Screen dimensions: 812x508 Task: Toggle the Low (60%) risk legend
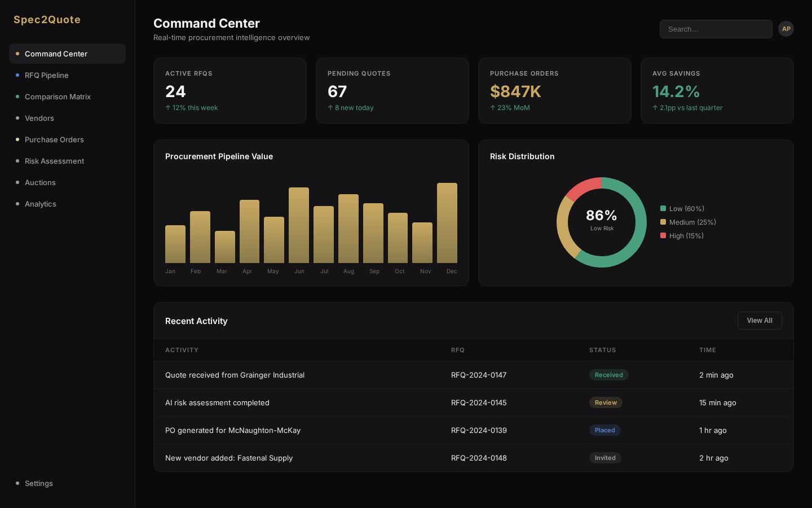682,208
